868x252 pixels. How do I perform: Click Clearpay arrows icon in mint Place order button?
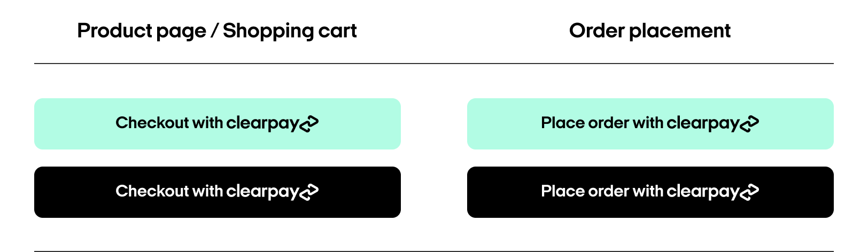click(749, 124)
